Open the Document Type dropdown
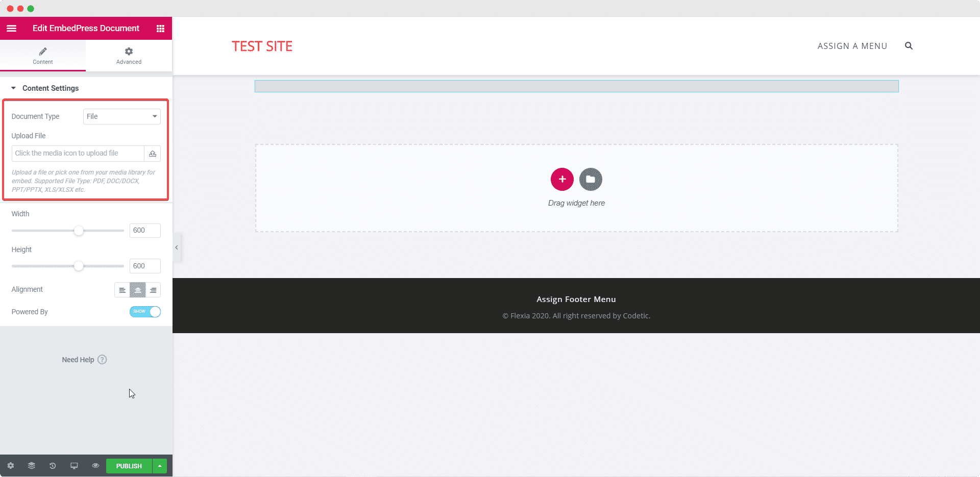This screenshot has height=477, width=980. [121, 116]
